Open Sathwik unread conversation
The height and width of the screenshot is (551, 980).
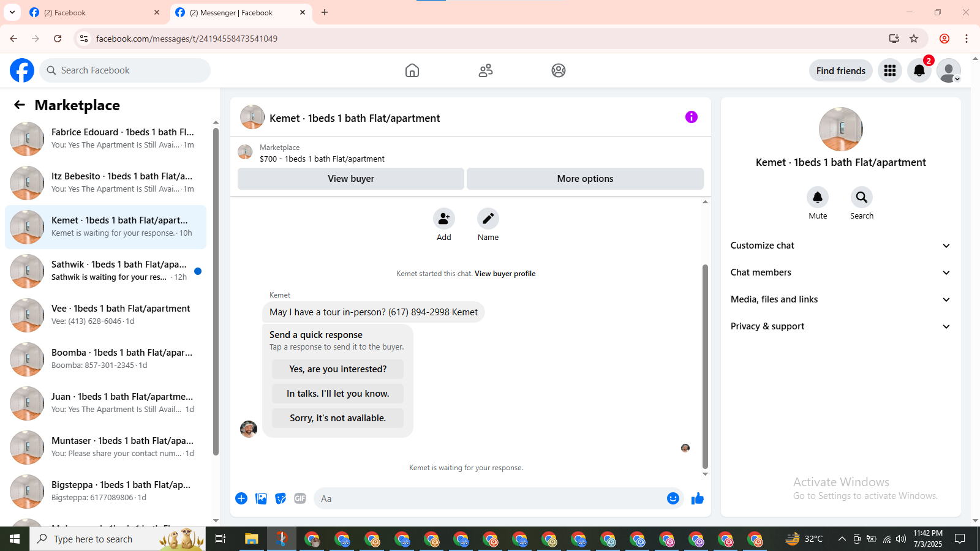[105, 271]
